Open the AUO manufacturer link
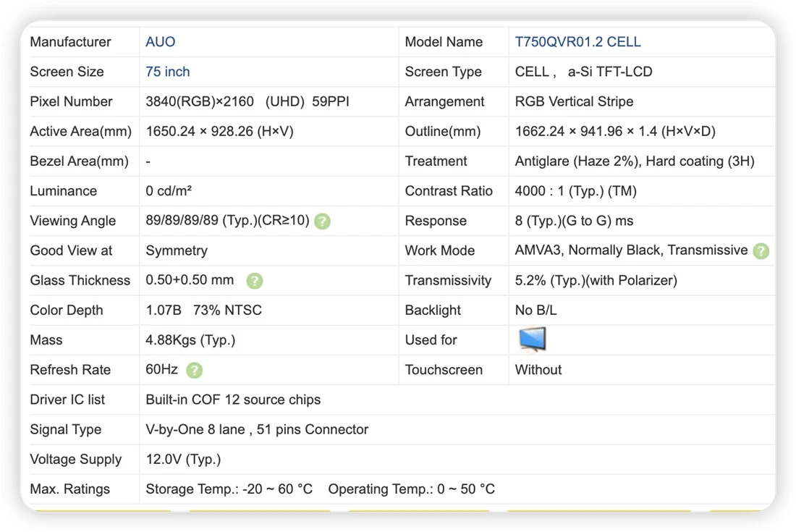Viewport: 796px width, 532px height. [x=161, y=42]
